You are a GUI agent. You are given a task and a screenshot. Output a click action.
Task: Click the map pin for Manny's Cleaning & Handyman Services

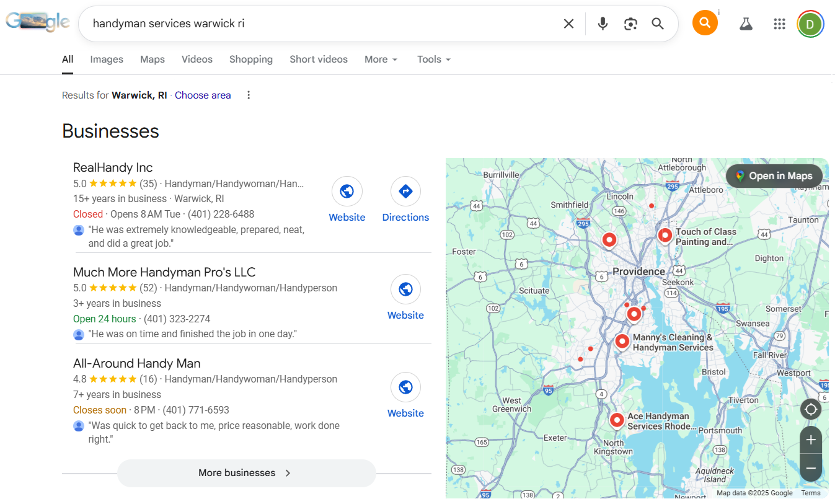[x=622, y=340]
